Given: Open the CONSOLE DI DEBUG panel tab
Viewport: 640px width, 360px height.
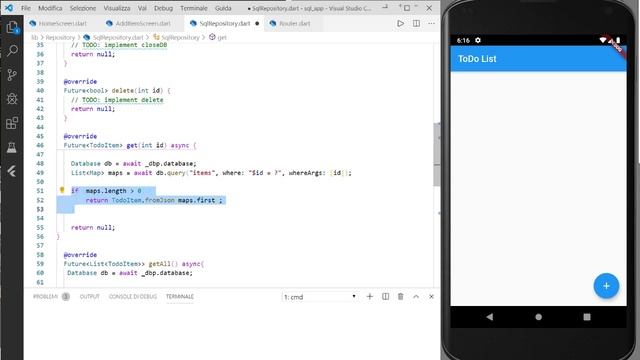Looking at the screenshot, I should (x=133, y=297).
